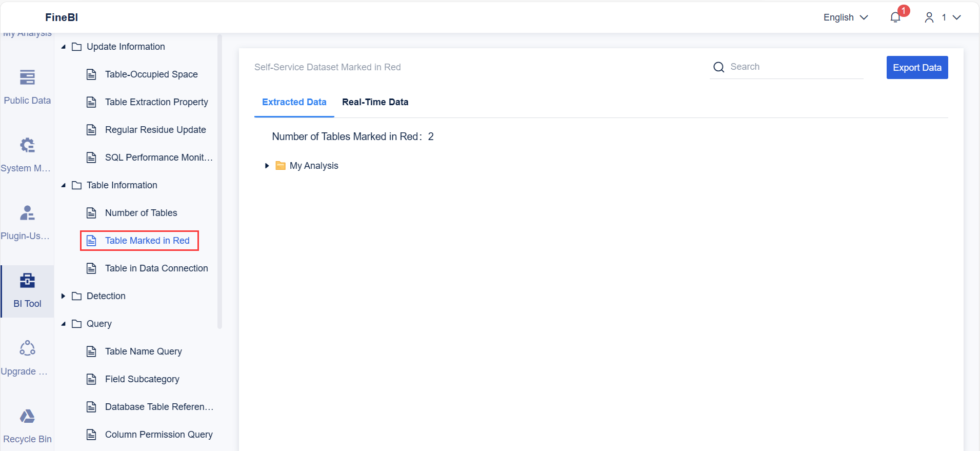Click the Query folder icon
This screenshot has width=980, height=451.
[x=77, y=324]
